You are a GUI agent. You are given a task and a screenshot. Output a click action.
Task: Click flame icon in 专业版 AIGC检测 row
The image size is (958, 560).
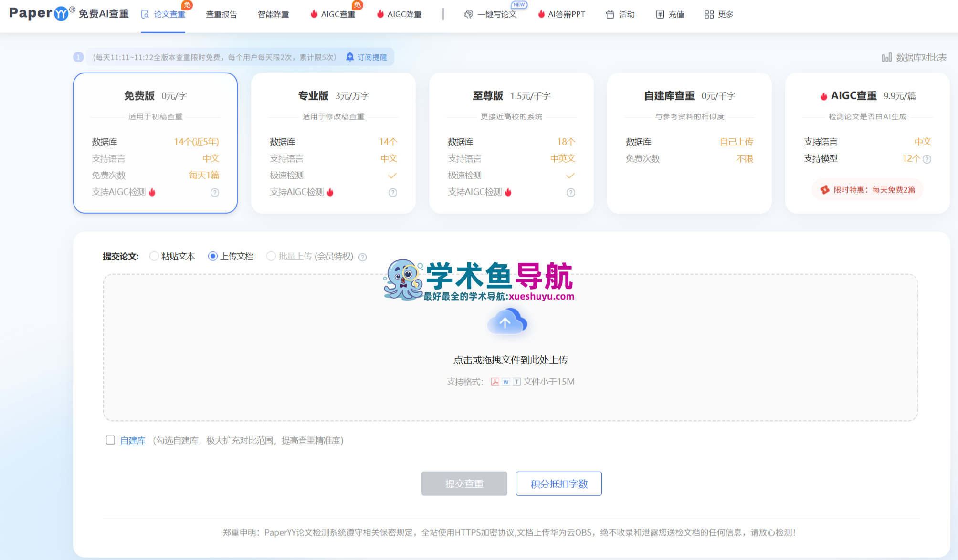[330, 192]
